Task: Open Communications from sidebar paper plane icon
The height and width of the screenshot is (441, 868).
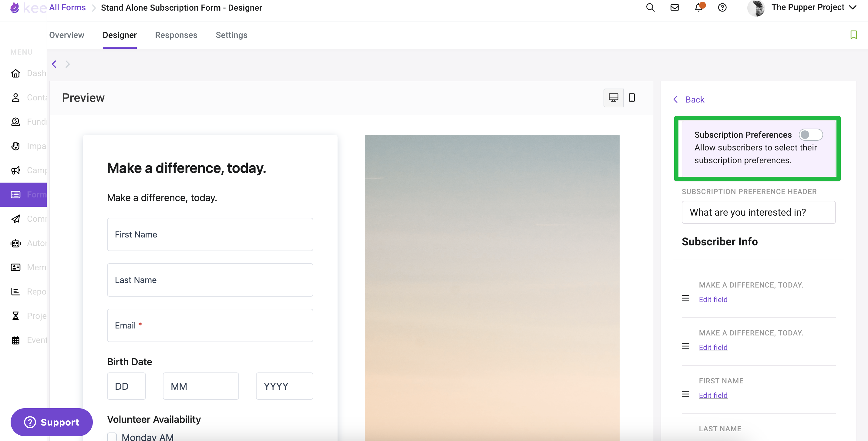Action: 15,219
